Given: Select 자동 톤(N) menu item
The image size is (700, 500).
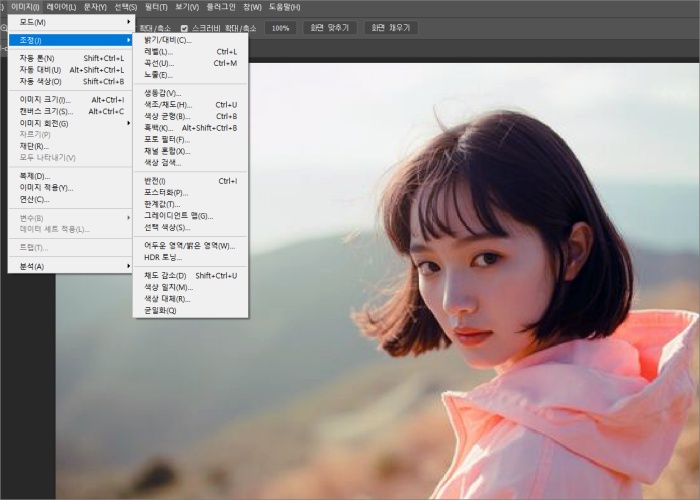Looking at the screenshot, I should click(x=38, y=58).
